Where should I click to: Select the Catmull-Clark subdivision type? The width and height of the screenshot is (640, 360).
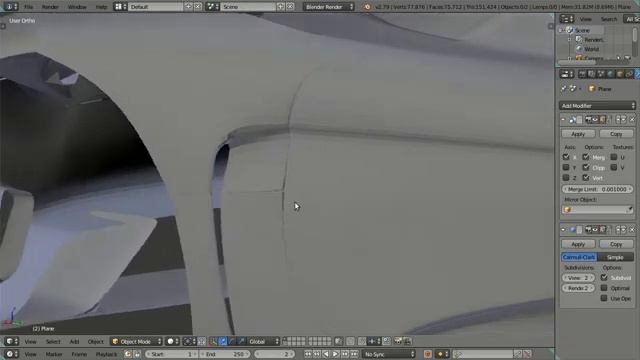pyautogui.click(x=579, y=257)
